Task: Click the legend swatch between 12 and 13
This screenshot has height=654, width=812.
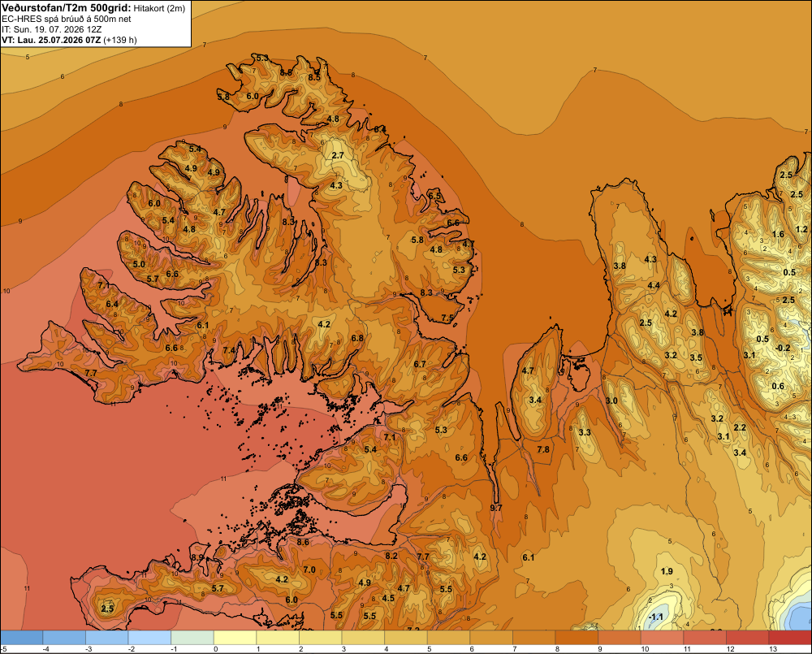Action: [748, 637]
